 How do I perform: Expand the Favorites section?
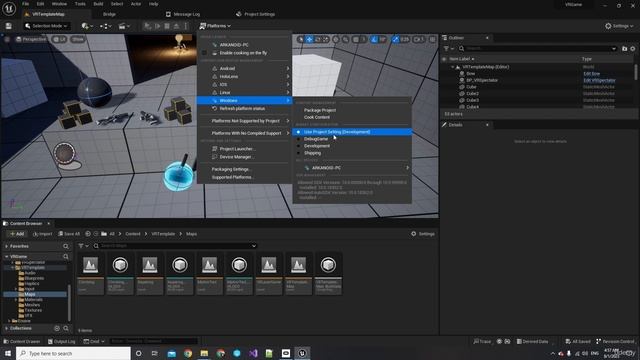tap(7, 247)
